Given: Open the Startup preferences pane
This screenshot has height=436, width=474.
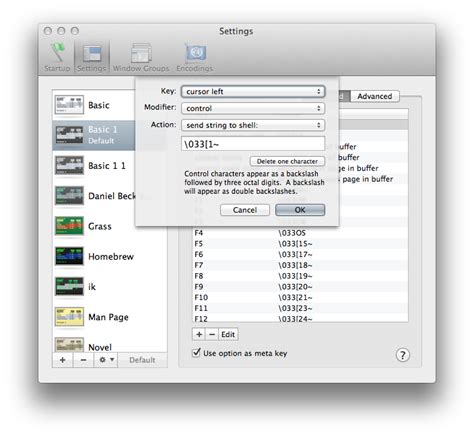Looking at the screenshot, I should click(x=57, y=57).
